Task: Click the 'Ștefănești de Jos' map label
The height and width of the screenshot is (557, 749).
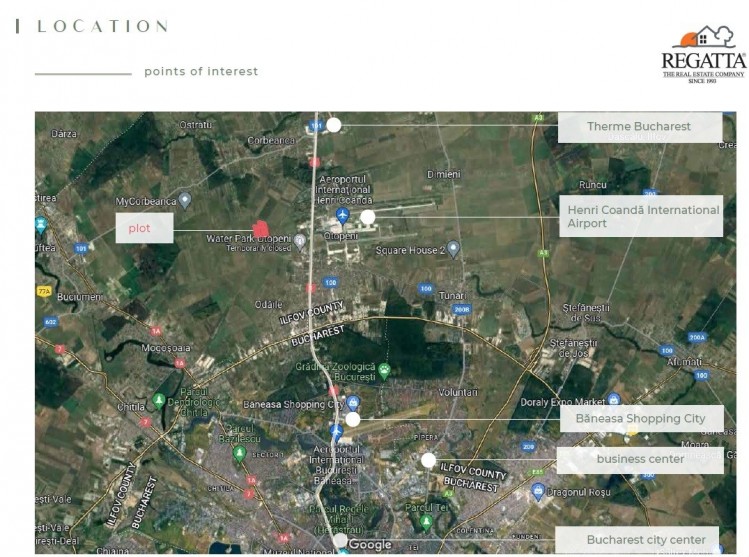Action: click(x=574, y=348)
